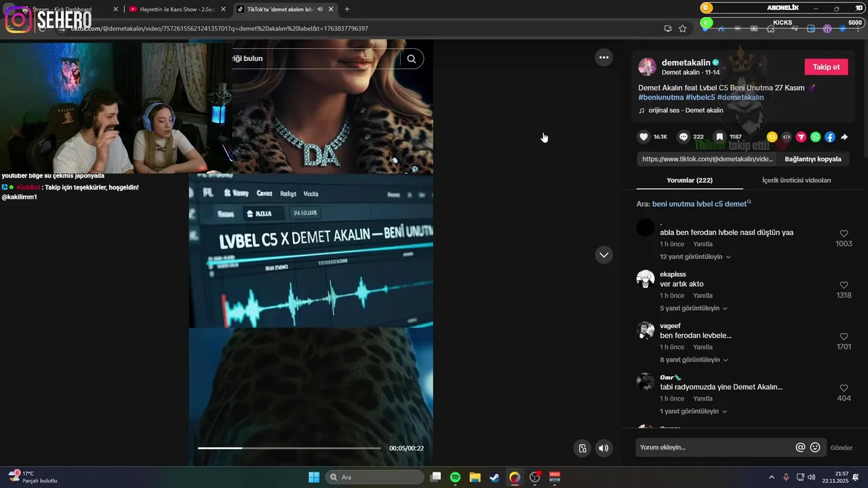
Task: Bookmark the video with the save icon
Action: [x=719, y=137]
